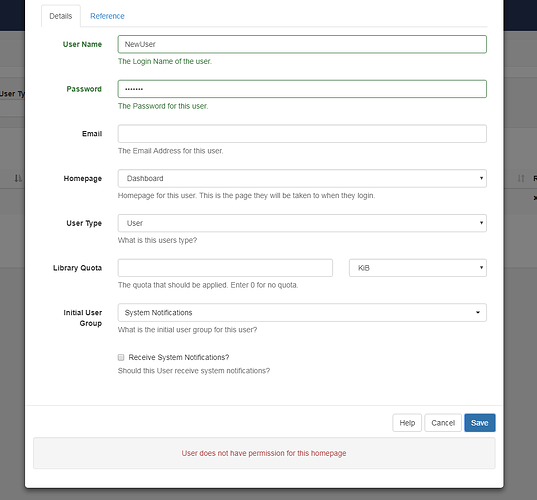
Task: Click the KiB unit dropdown arrow
Action: point(481,267)
